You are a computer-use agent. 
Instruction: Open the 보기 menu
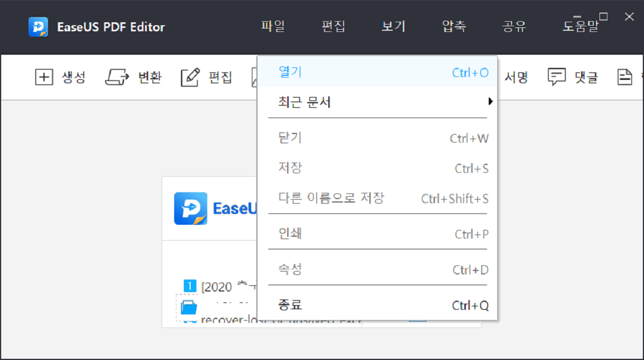click(393, 26)
